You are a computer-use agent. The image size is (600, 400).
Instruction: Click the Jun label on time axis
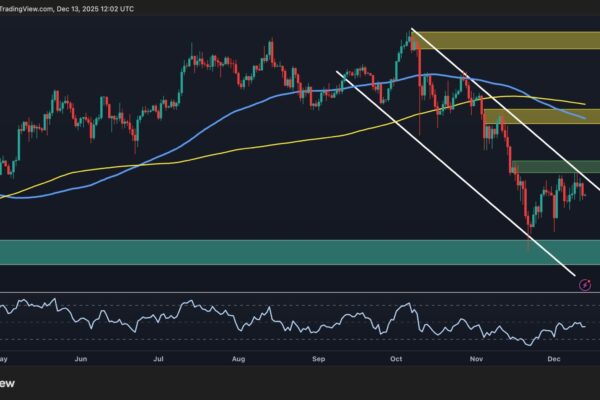tap(81, 357)
